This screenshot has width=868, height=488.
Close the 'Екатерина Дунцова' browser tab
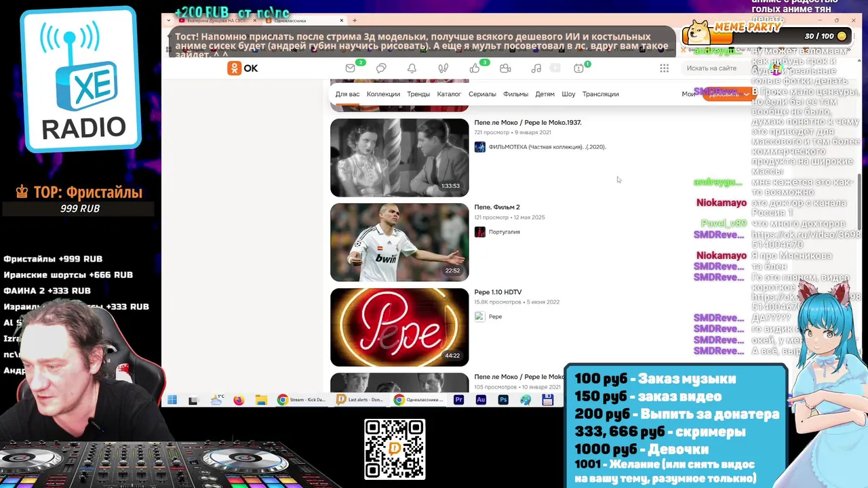pyautogui.click(x=255, y=20)
